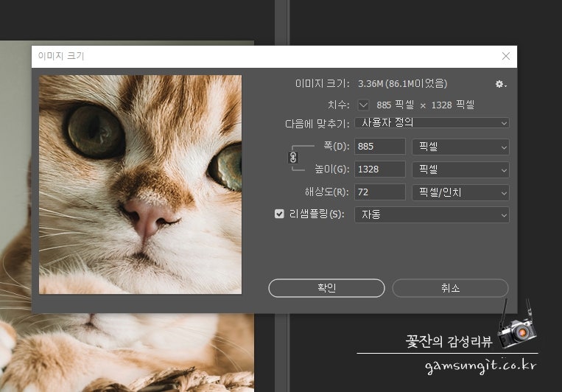
Task: Close the 이미지 크기 dialog
Action: pyautogui.click(x=506, y=56)
